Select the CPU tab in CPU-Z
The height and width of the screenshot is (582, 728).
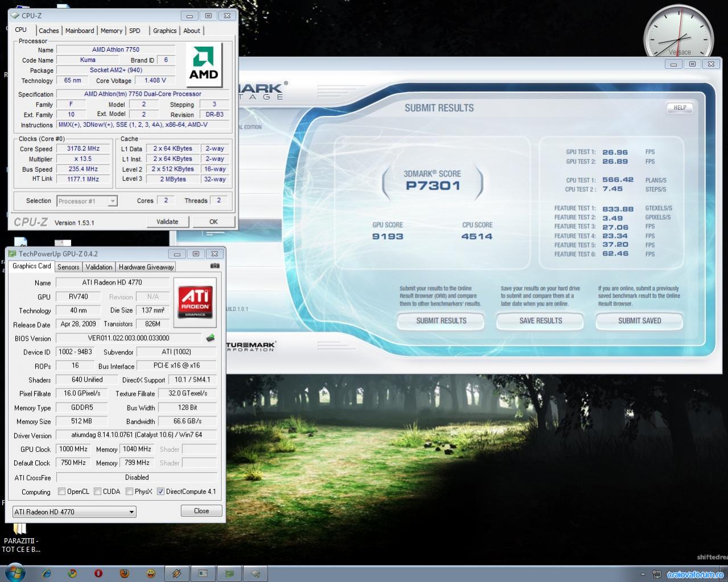coord(21,30)
